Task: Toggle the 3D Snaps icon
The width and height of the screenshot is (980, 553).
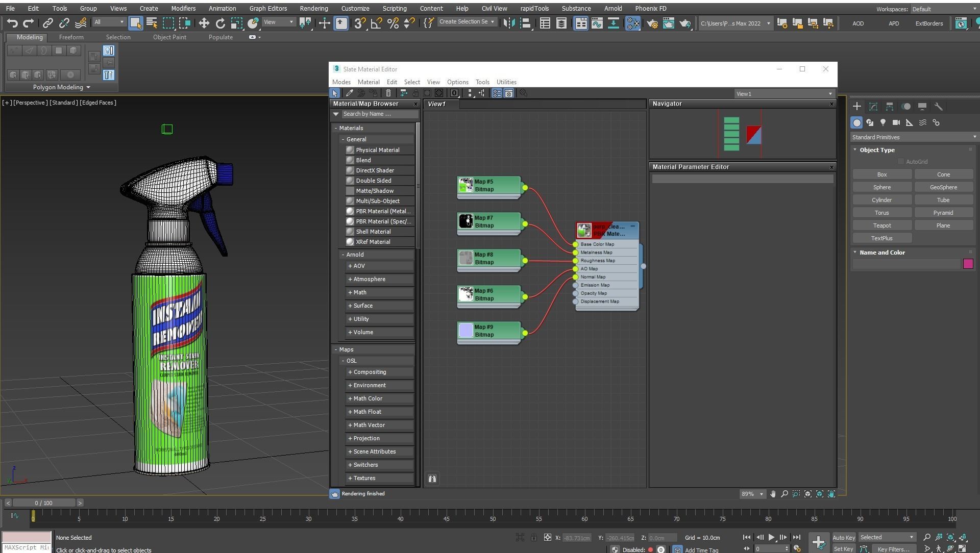Action: [359, 23]
